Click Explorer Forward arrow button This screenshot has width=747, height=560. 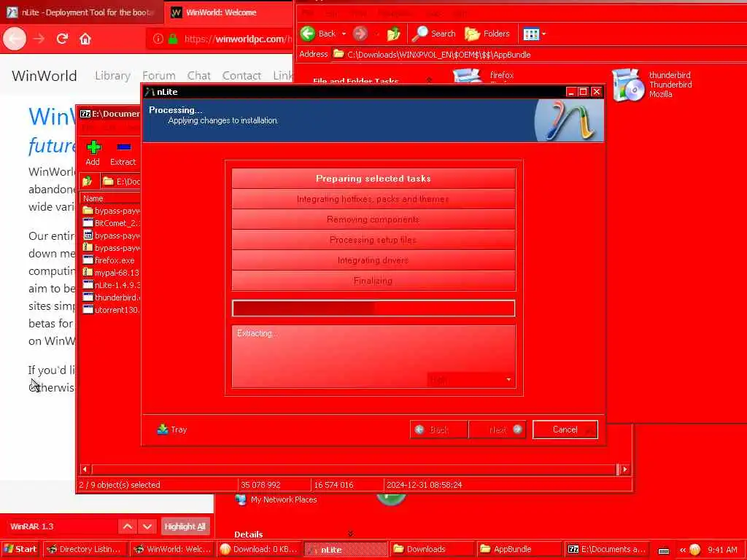click(x=360, y=34)
